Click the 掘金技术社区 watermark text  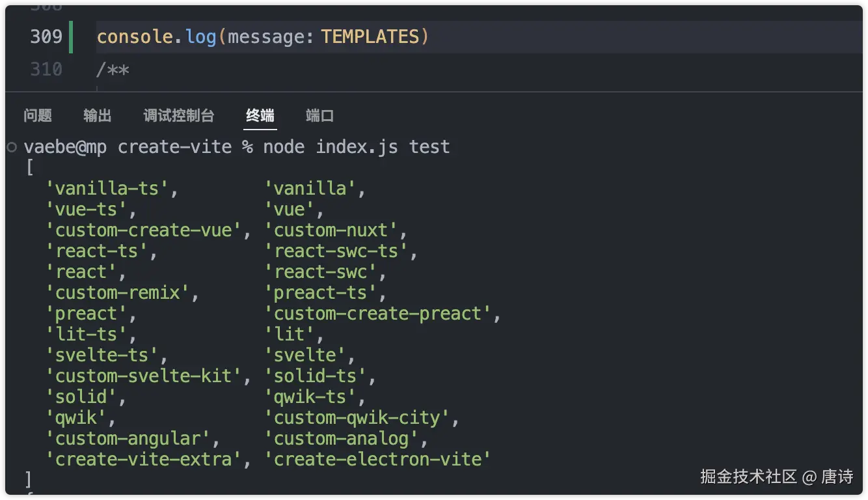[748, 477]
